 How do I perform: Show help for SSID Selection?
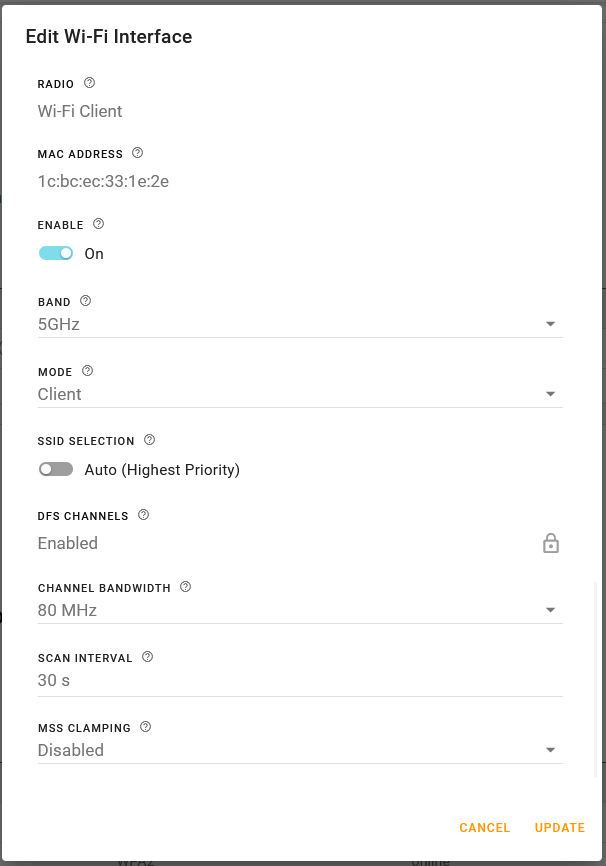point(149,440)
